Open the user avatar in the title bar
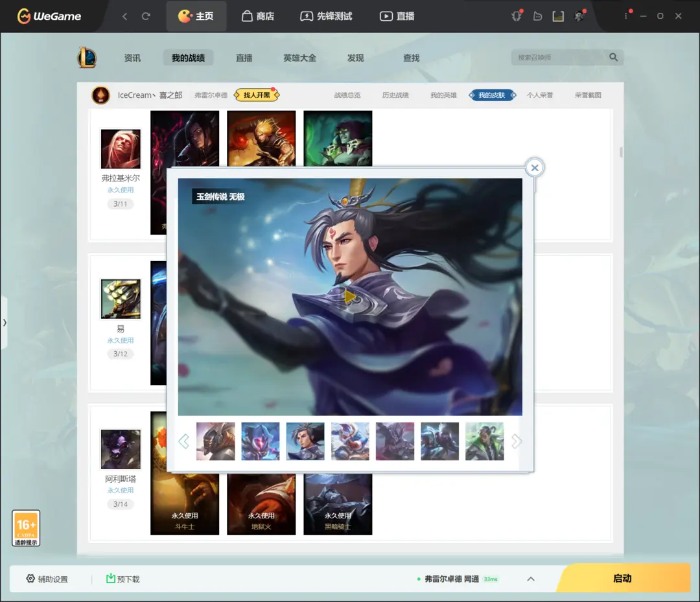Image resolution: width=700 pixels, height=602 pixels. point(579,16)
